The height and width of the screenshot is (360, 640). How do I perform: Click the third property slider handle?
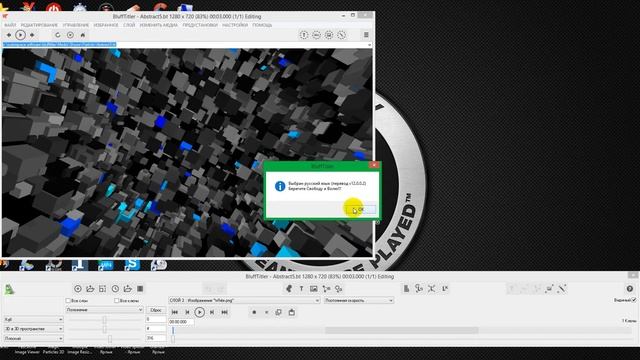pyautogui.click(x=110, y=339)
